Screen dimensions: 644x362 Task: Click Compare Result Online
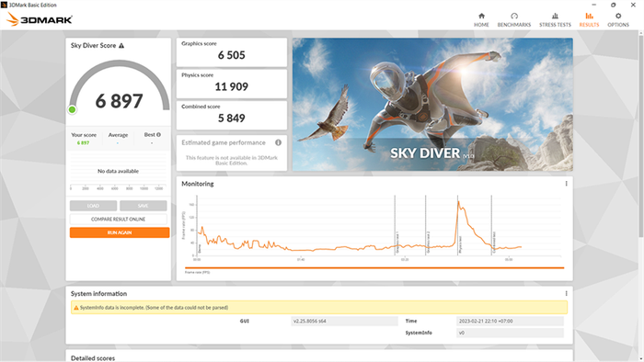119,220
